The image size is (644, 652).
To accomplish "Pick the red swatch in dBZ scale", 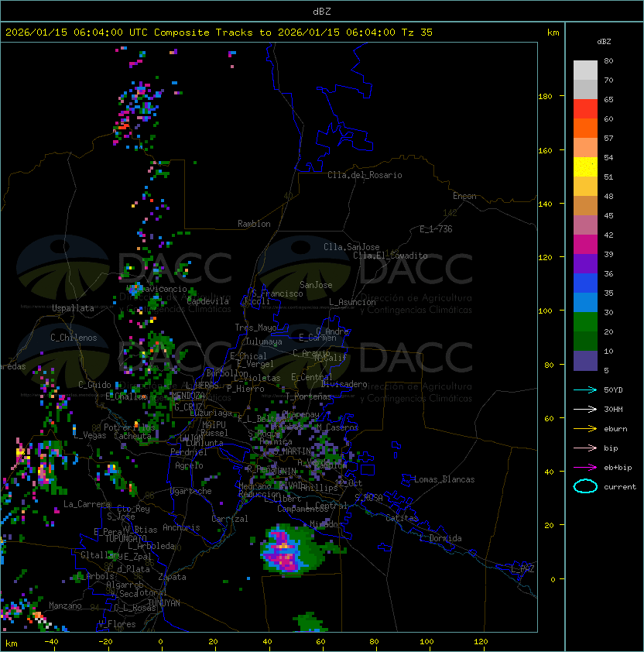I will point(585,109).
